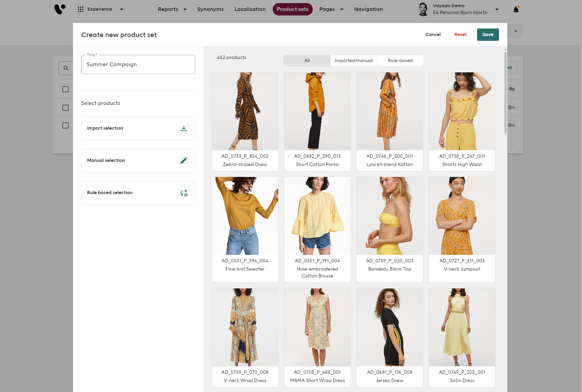Save the new product set
The width and height of the screenshot is (582, 392).
pos(488,35)
